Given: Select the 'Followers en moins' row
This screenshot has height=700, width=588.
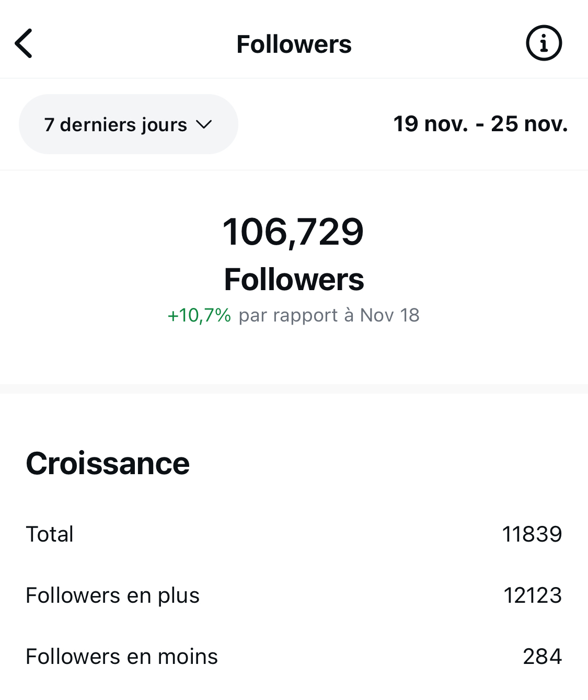Looking at the screenshot, I should (122, 657).
